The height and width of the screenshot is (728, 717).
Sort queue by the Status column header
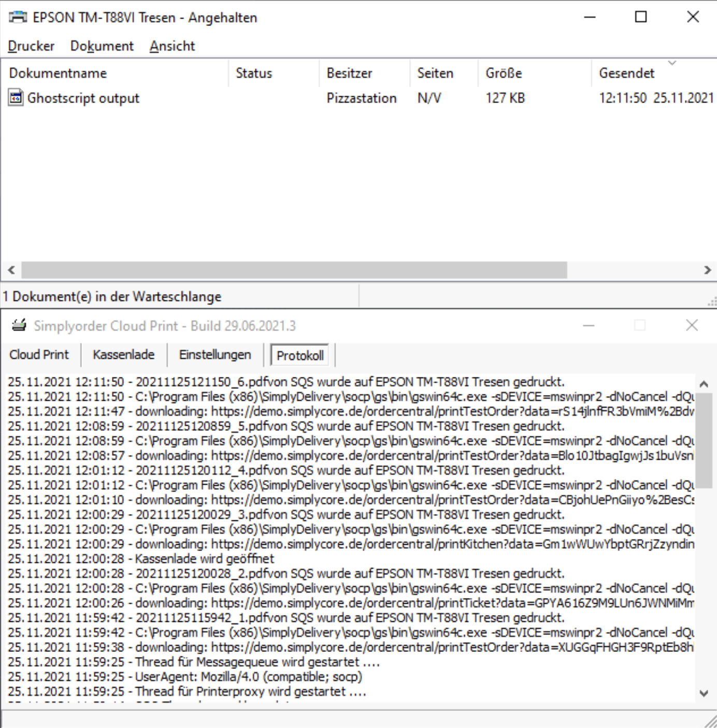tap(274, 73)
